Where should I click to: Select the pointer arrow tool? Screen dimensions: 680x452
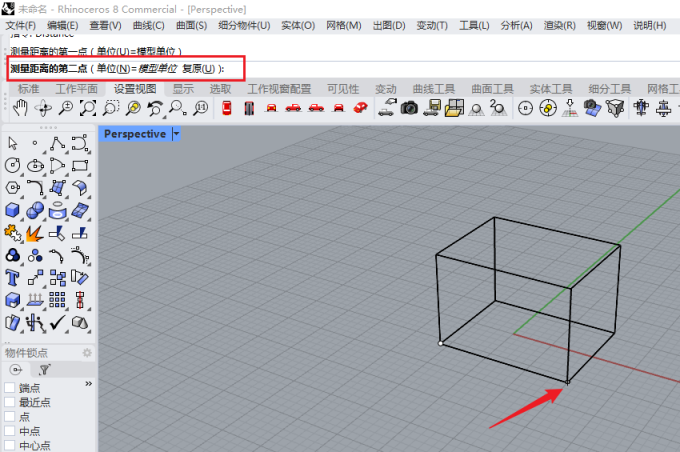pos(13,143)
